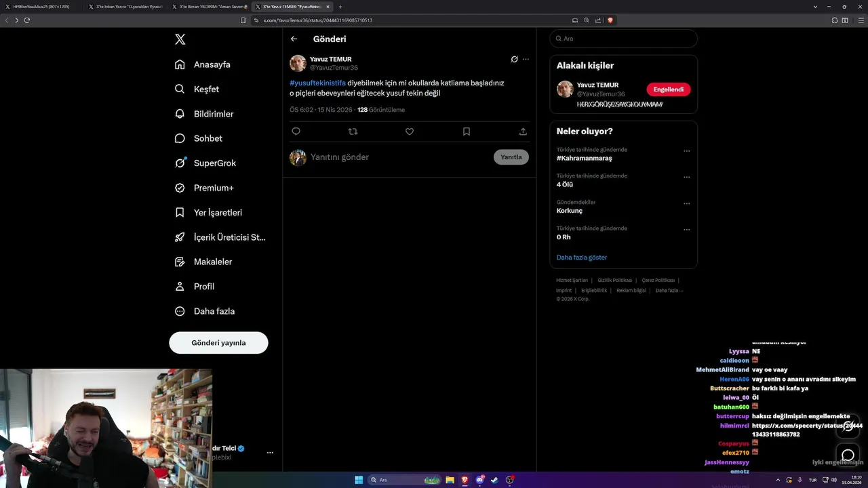Click the browser address bar URL

click(x=318, y=20)
